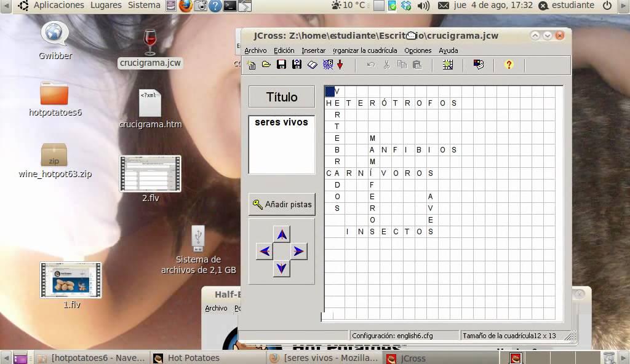This screenshot has width=630, height=364.
Task: Click the Copy icon in JCross toolbar
Action: coord(402,65)
